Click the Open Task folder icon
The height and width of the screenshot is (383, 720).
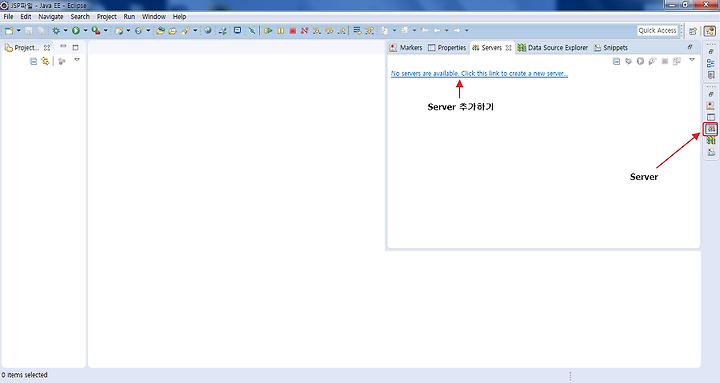click(x=173, y=31)
